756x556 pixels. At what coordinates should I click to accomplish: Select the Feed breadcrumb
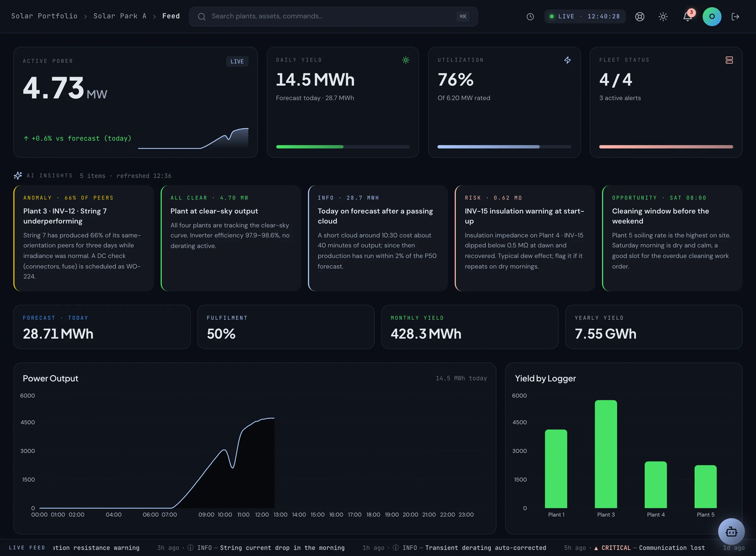171,16
